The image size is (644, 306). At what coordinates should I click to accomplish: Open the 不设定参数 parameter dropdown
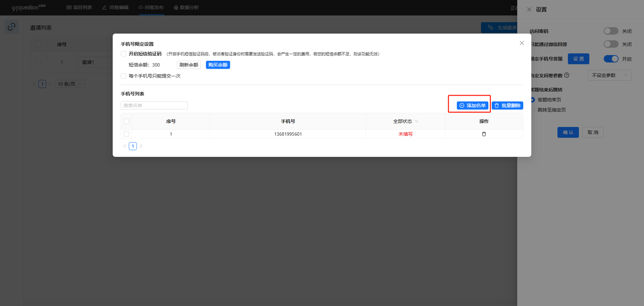coord(609,75)
